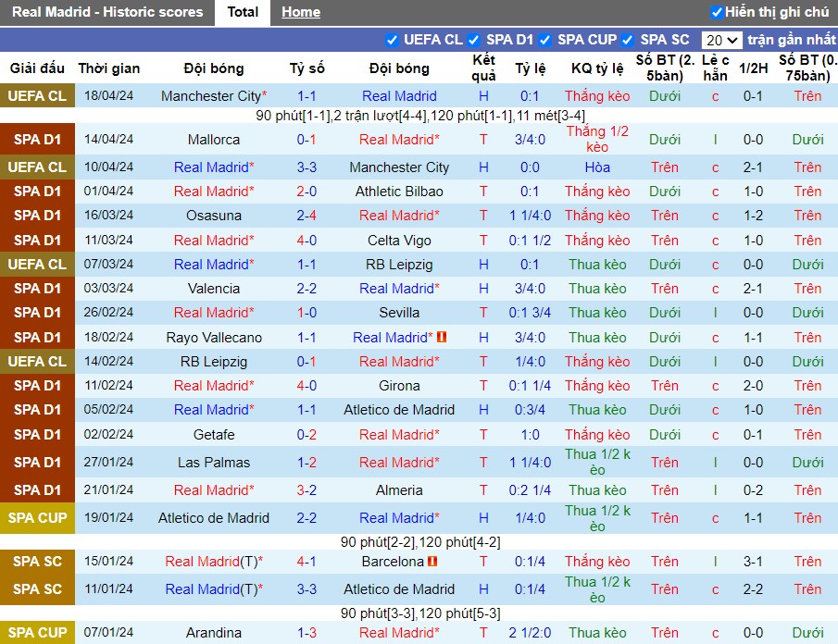Click the date 26/02/24

tap(108, 313)
